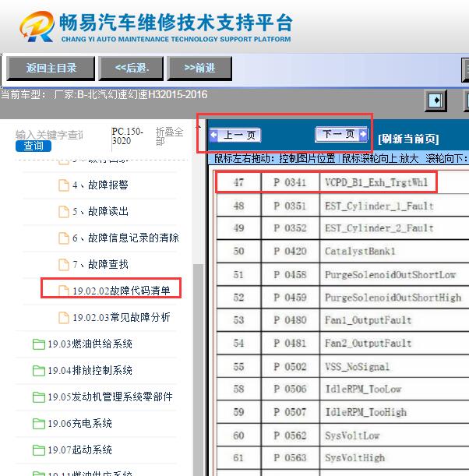Click the PurgeSolenoidOutShortLow description

click(x=390, y=275)
